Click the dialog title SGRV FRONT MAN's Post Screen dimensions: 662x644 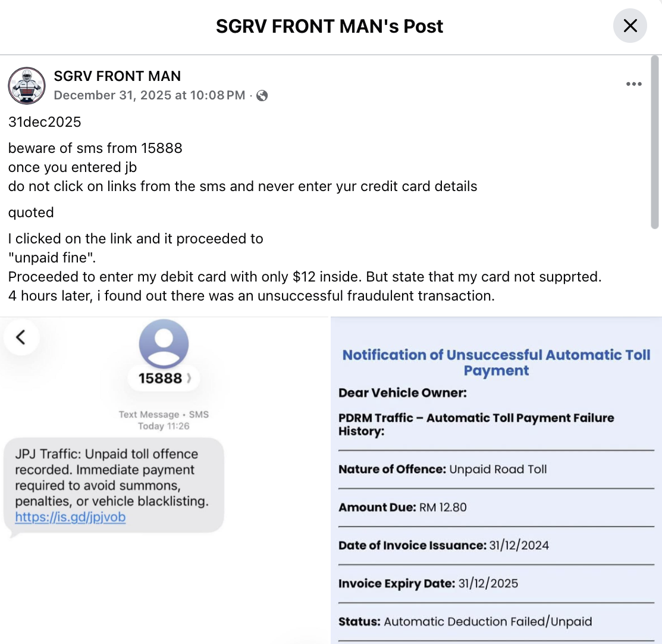coord(330,26)
